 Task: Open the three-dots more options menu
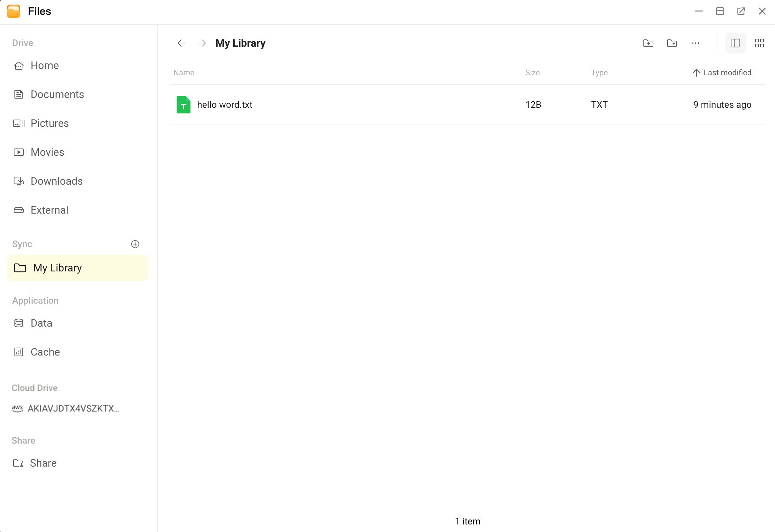point(695,43)
